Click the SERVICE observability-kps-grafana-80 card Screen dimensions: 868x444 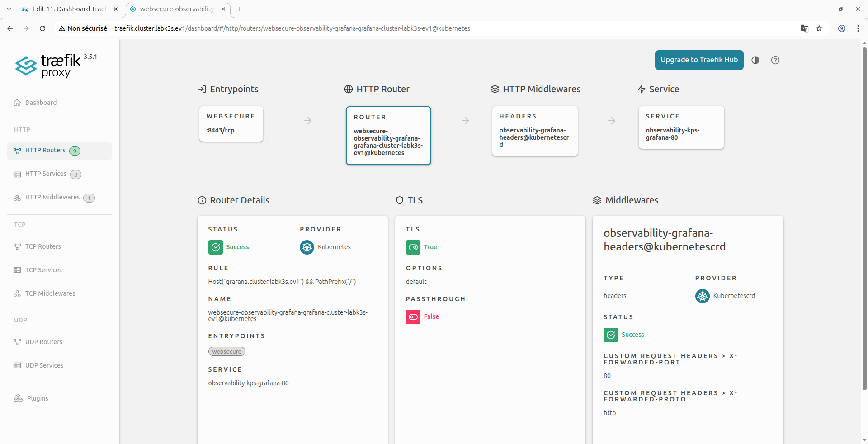pos(681,128)
